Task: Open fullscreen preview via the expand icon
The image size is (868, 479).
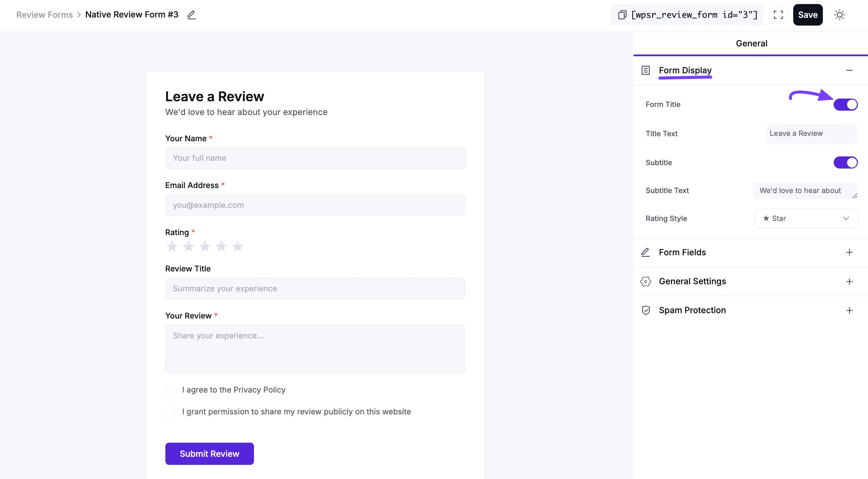Action: pos(778,14)
